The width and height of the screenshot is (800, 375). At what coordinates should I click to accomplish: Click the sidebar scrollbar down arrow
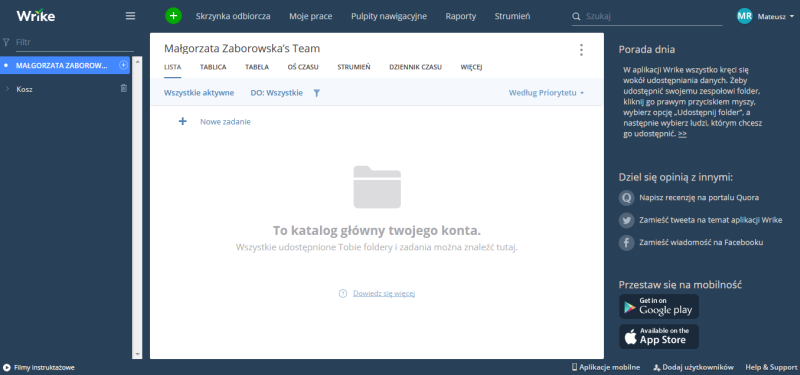pyautogui.click(x=137, y=354)
